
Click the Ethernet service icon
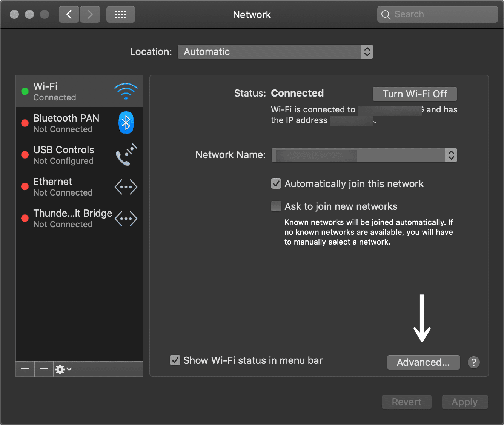point(126,186)
